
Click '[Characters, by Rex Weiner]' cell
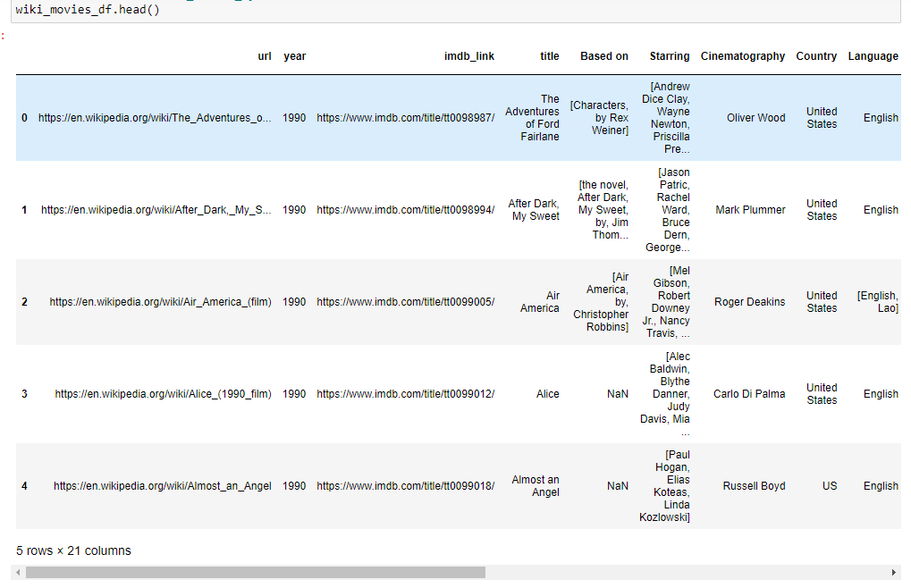coord(599,118)
